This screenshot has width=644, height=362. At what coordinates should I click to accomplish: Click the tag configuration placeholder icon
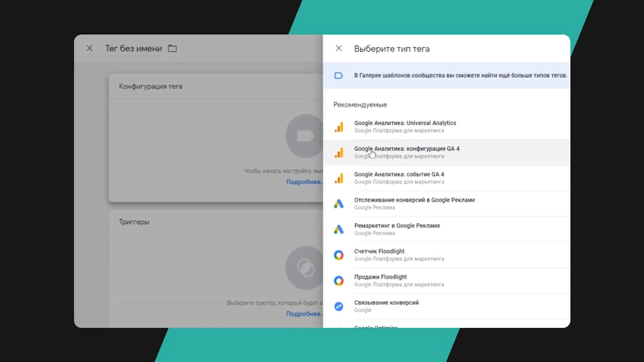[304, 136]
